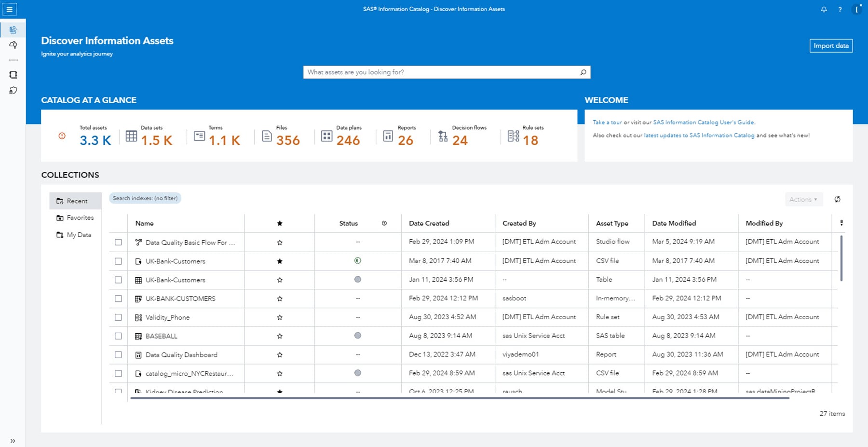The image size is (868, 447).
Task: Open the Take a tour link
Action: (608, 122)
